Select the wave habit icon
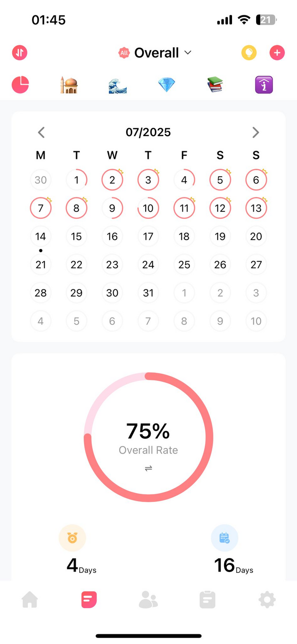 point(117,85)
